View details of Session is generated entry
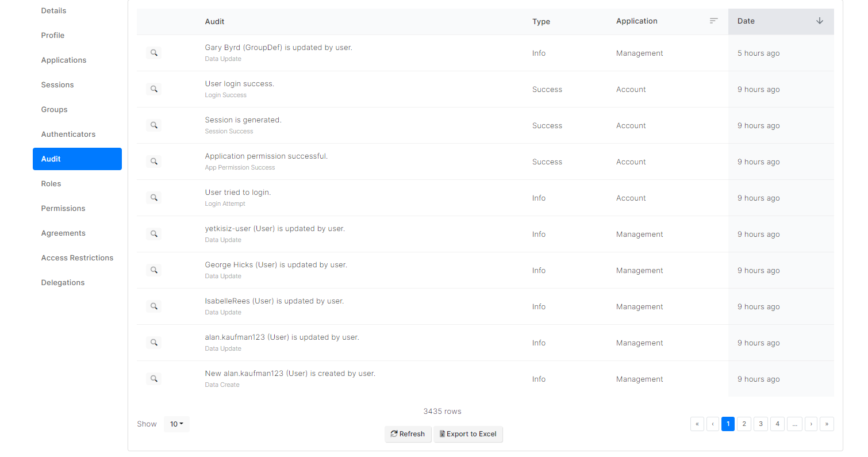Image resolution: width=868 pixels, height=457 pixels. click(153, 125)
